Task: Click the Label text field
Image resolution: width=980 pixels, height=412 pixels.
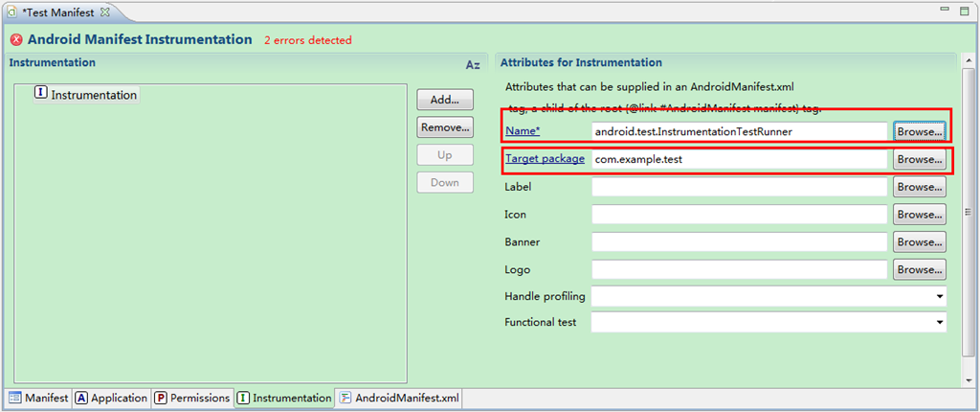Action: 740,187
